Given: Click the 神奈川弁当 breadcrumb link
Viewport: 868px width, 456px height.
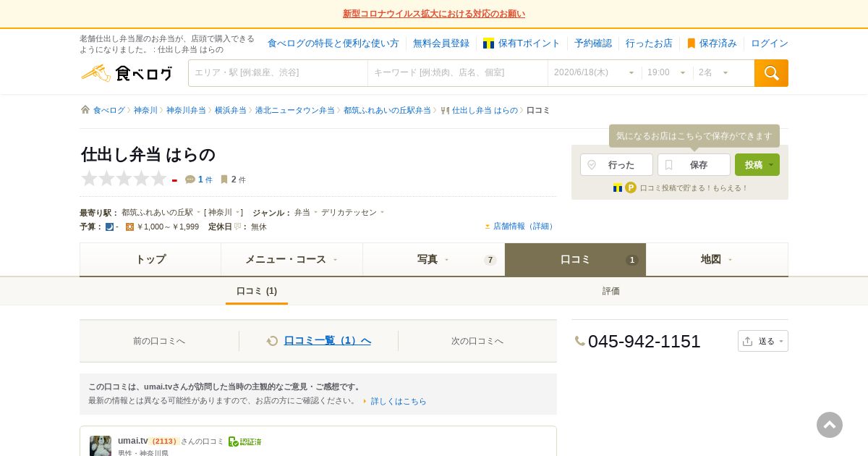Looking at the screenshot, I should pos(186,111).
